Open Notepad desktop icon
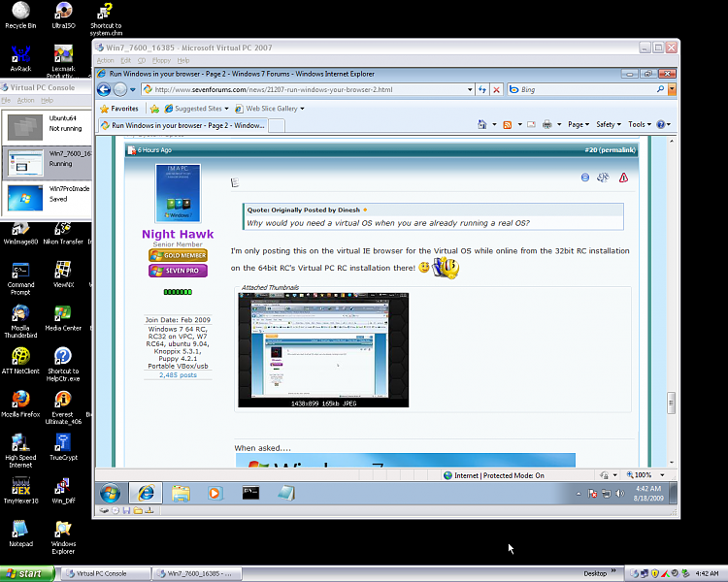Image resolution: width=728 pixels, height=582 pixels. coord(20,533)
